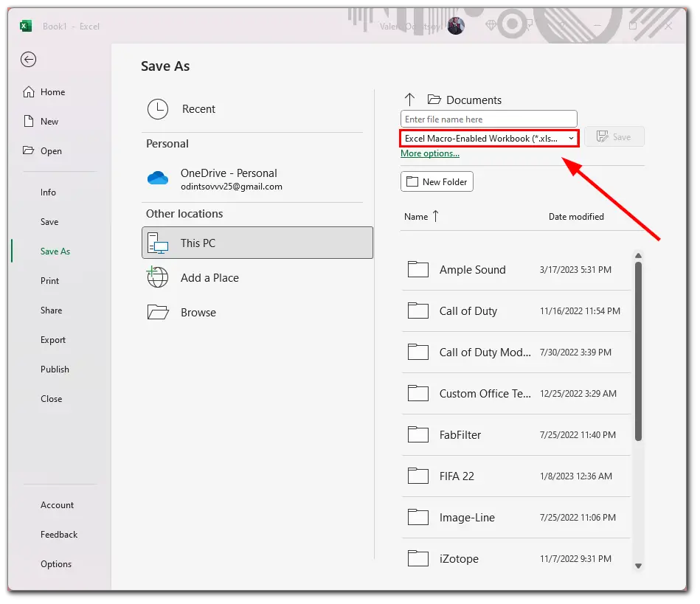The height and width of the screenshot is (604, 700).
Task: Click the Recent clock icon
Action: click(x=158, y=109)
